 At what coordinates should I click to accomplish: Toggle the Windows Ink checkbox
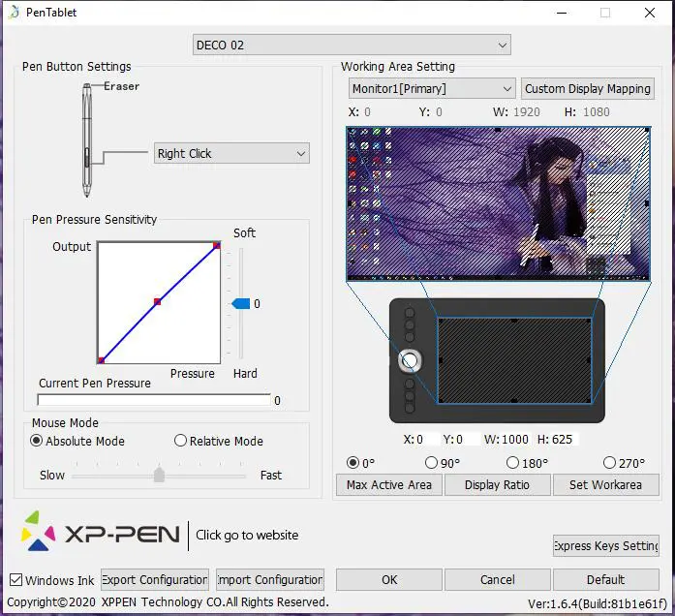(15, 580)
